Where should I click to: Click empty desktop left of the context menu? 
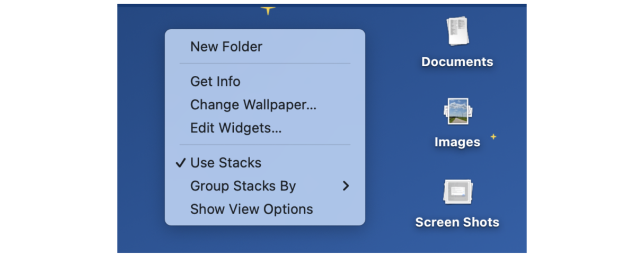click(x=140, y=127)
